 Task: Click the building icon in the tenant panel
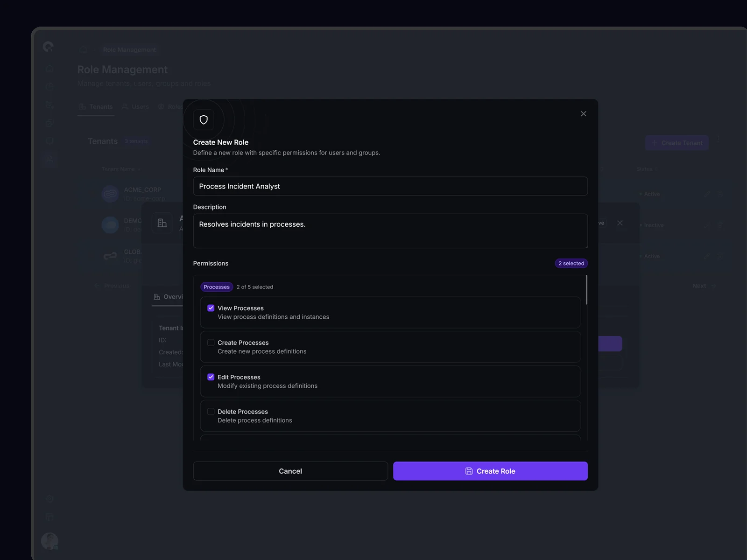coord(162,223)
